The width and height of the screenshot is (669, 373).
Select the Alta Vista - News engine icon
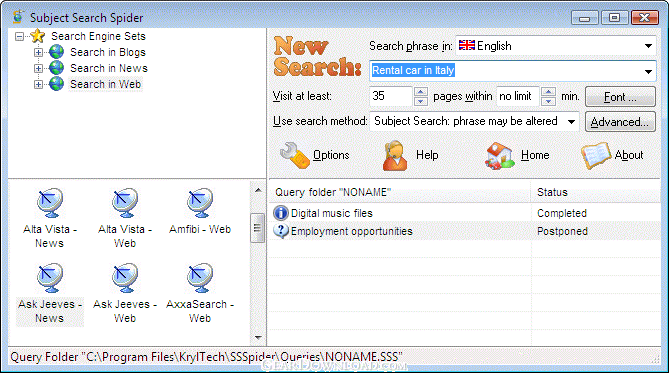coord(50,203)
